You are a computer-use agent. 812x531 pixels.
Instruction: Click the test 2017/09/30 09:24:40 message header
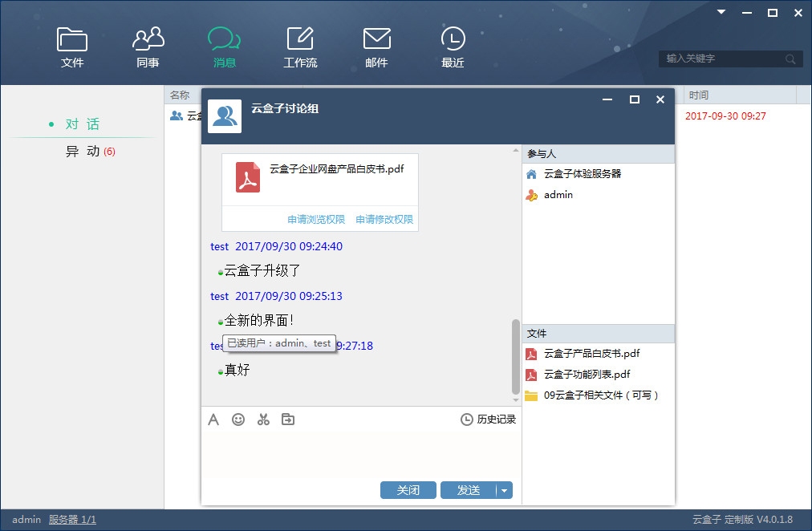coord(277,246)
